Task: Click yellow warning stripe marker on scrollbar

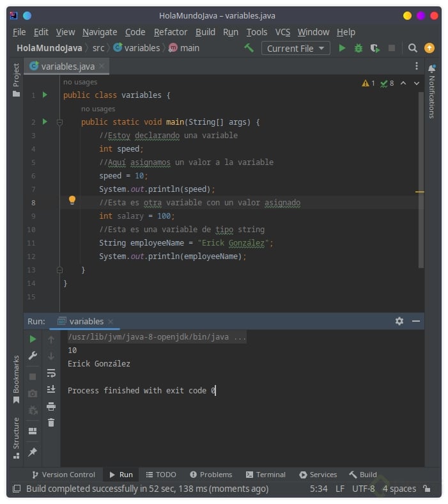Action: pyautogui.click(x=420, y=192)
